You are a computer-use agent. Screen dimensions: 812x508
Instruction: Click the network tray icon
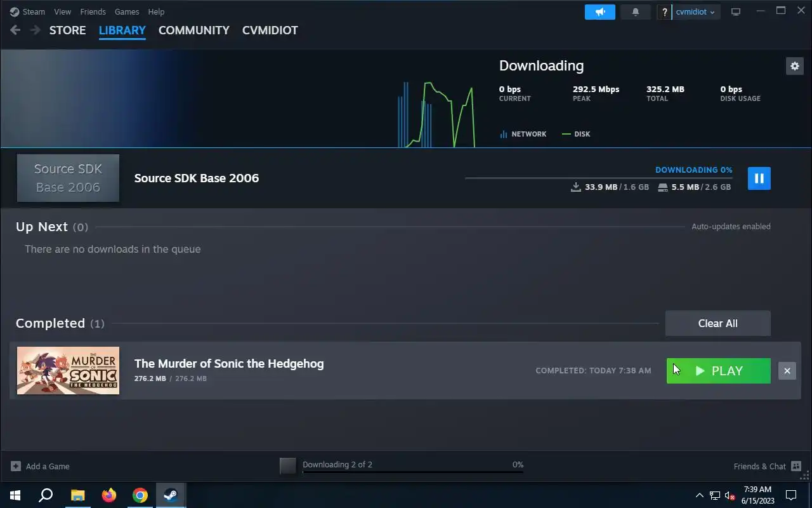click(715, 495)
